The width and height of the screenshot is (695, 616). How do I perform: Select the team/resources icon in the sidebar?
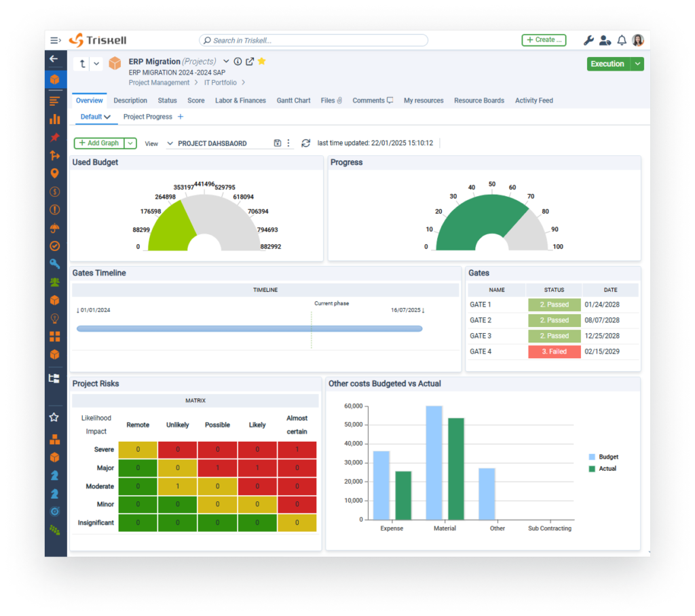coord(55,282)
